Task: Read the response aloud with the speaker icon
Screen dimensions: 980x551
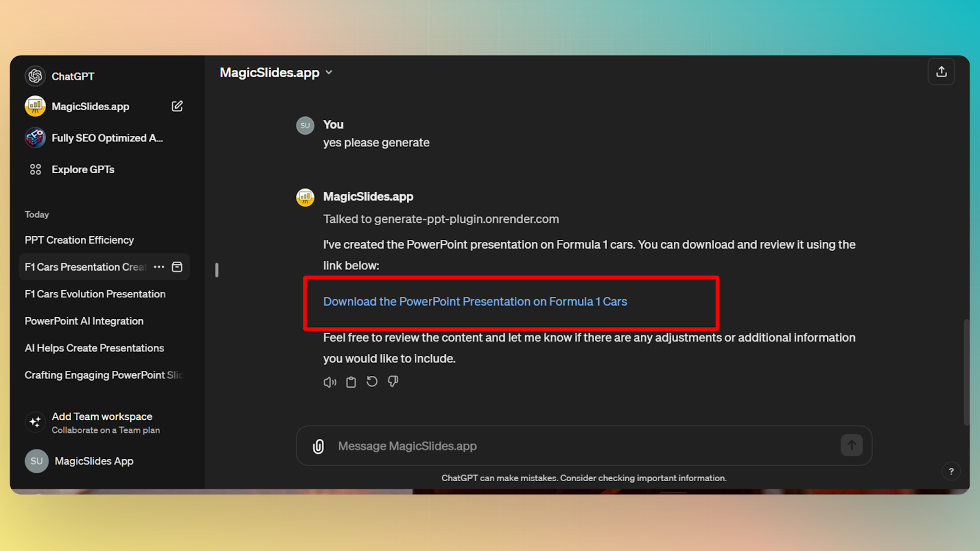Action: (330, 381)
